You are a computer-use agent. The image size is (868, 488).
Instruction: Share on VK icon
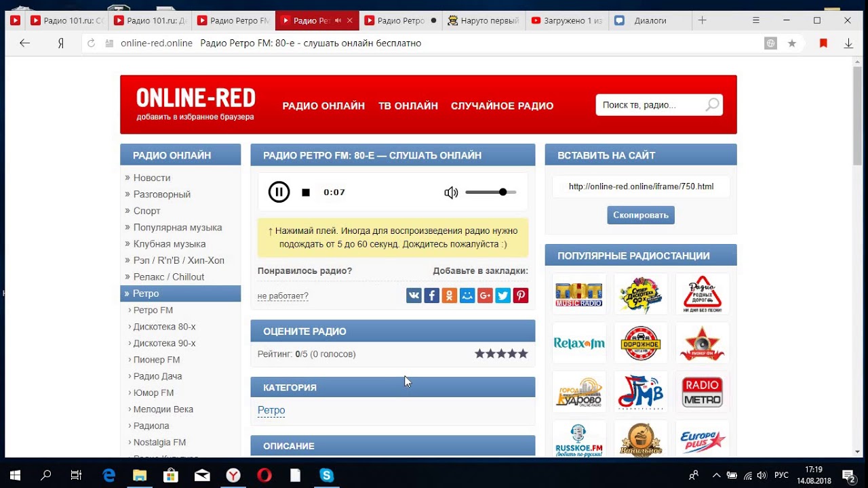[x=414, y=296]
